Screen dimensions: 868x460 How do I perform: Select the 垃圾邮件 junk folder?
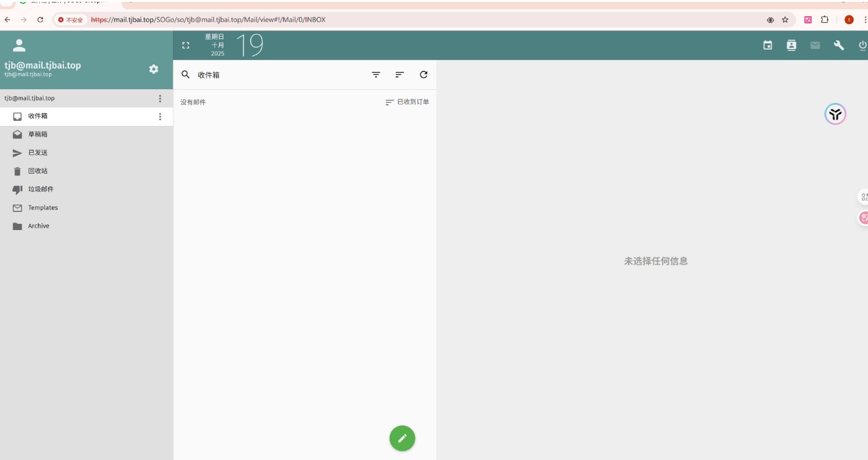click(x=40, y=189)
